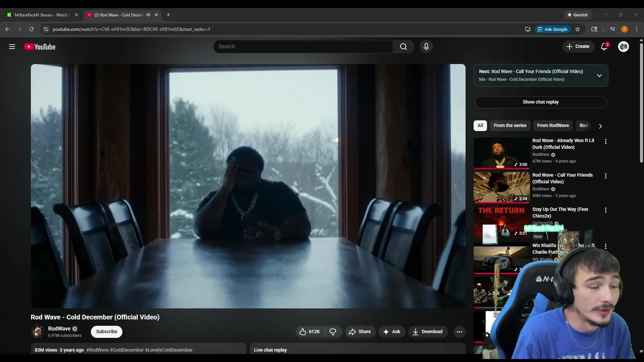Click Rod Wave - Already Won title

click(x=563, y=144)
